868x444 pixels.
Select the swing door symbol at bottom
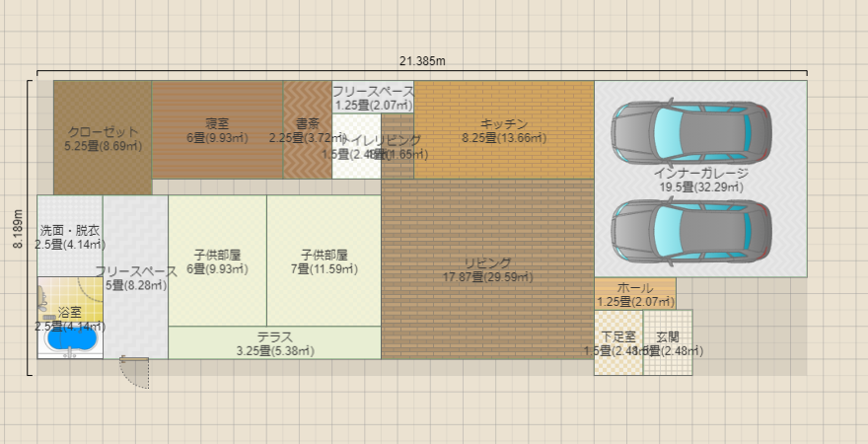point(134,372)
